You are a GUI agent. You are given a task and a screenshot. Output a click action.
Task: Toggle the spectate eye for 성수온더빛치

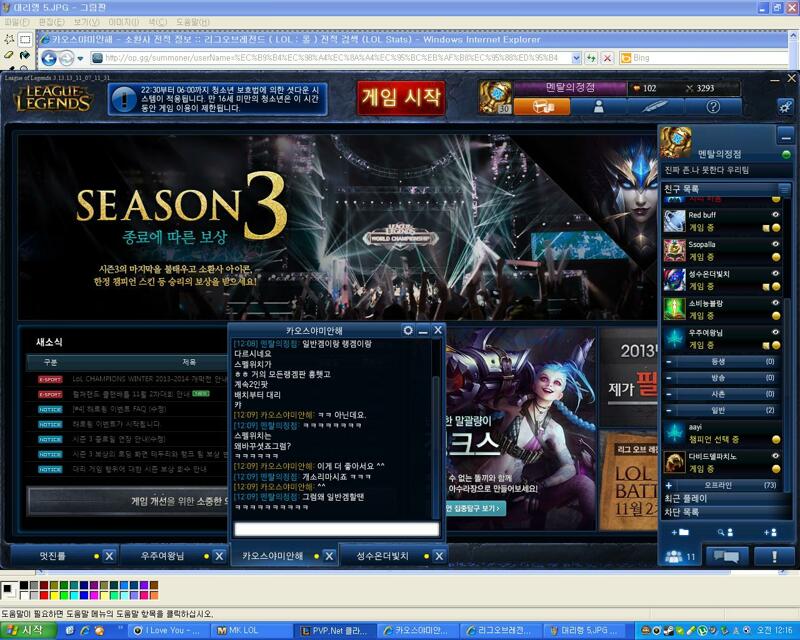click(776, 274)
